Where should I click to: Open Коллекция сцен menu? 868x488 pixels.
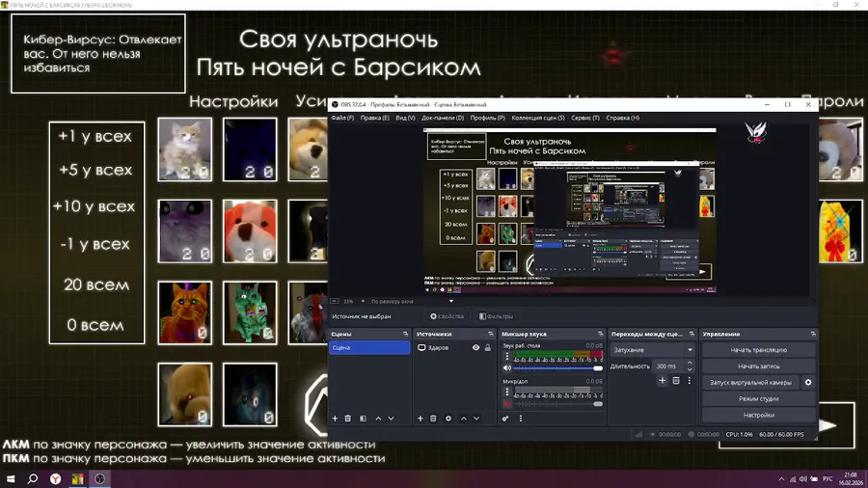(538, 118)
